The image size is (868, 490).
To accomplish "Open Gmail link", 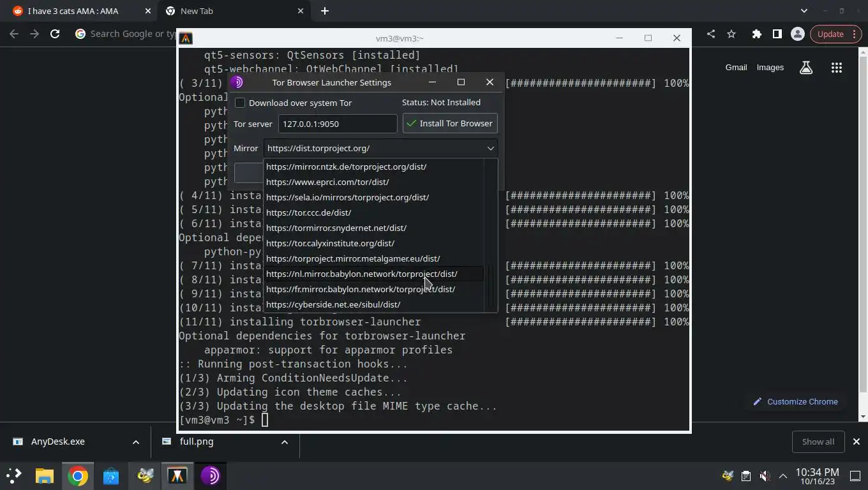I will (736, 67).
